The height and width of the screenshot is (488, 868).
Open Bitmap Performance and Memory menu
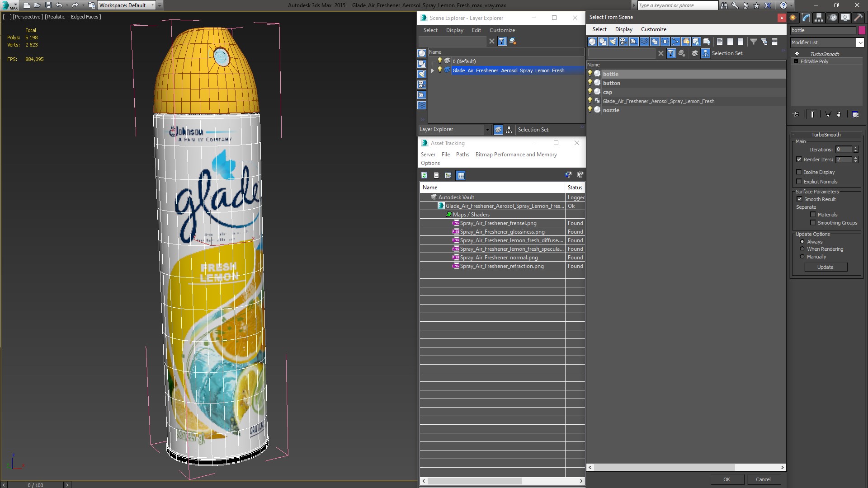click(516, 155)
